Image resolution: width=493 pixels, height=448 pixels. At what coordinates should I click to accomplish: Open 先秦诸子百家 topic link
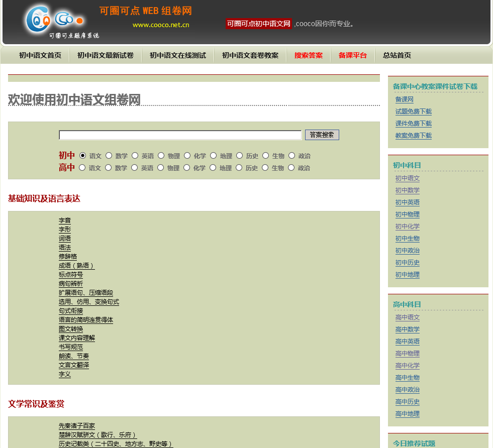77,426
